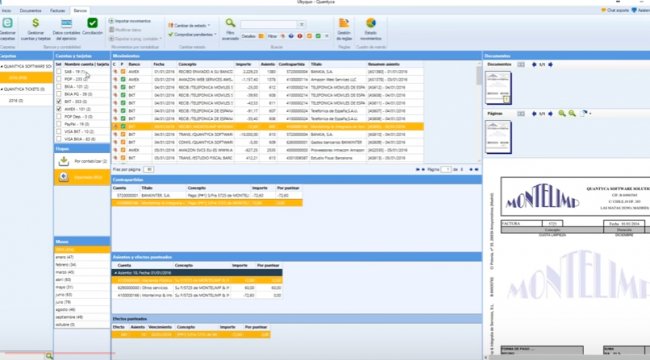Viewport: 650px width, 360px height.
Task: Switch to the Inicio ribbon tab
Action: coord(6,10)
